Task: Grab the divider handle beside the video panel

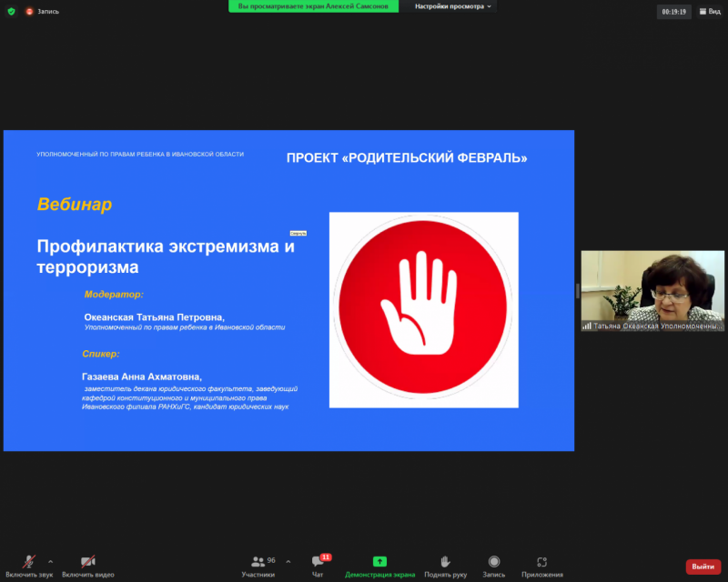Action: 577,291
